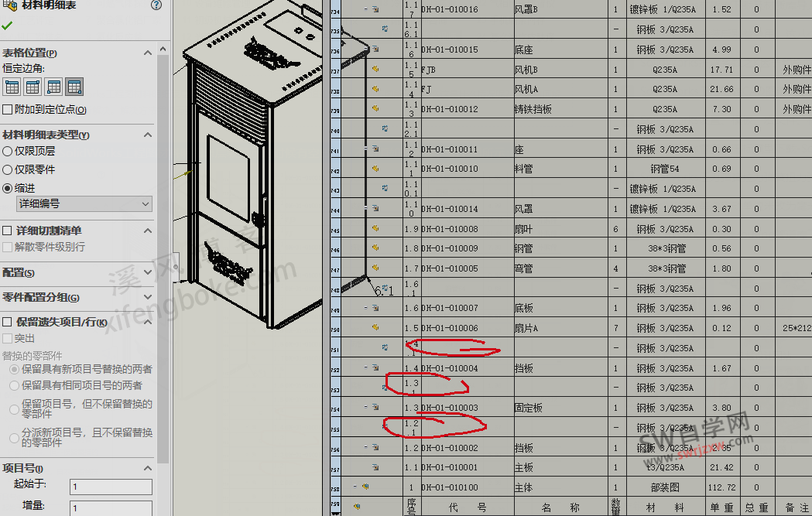Select the bottom-left table anchor corner icon

point(53,87)
